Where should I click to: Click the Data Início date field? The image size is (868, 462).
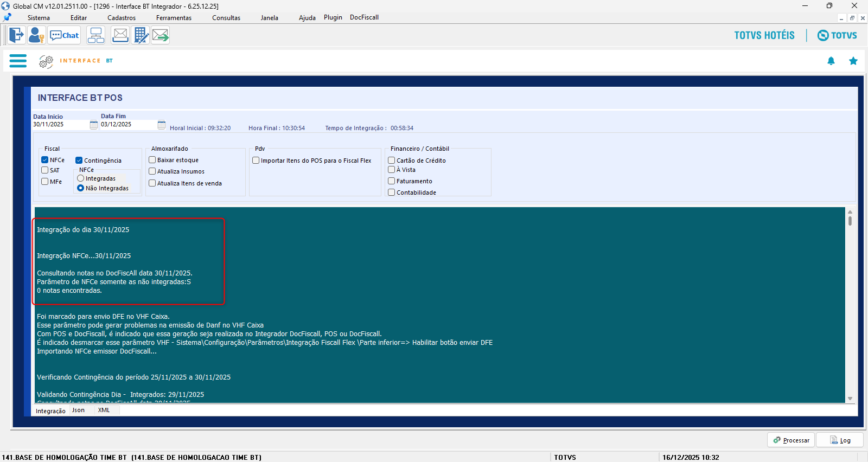click(x=60, y=125)
